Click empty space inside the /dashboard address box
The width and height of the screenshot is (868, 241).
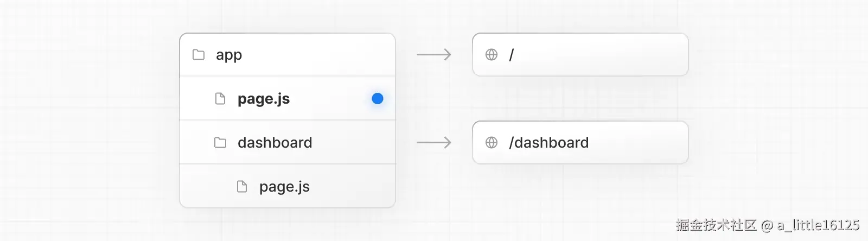[640, 143]
